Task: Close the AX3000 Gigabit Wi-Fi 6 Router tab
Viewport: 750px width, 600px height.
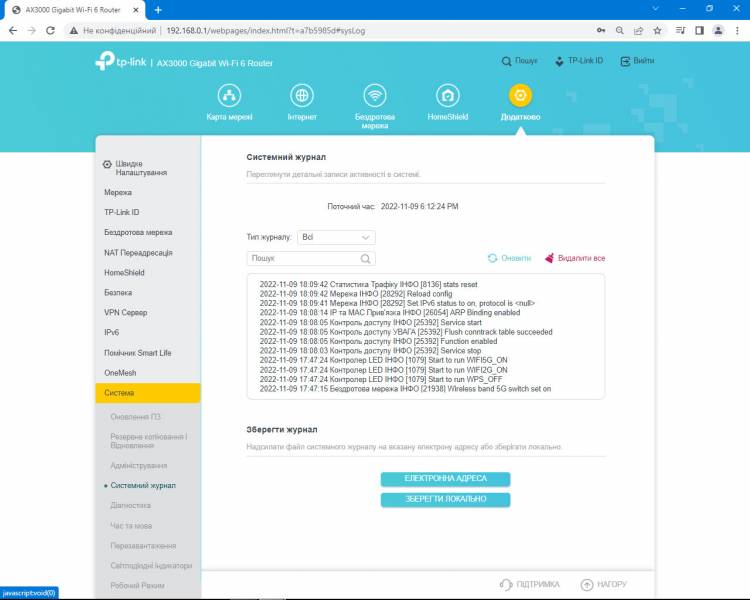Action: tap(136, 10)
